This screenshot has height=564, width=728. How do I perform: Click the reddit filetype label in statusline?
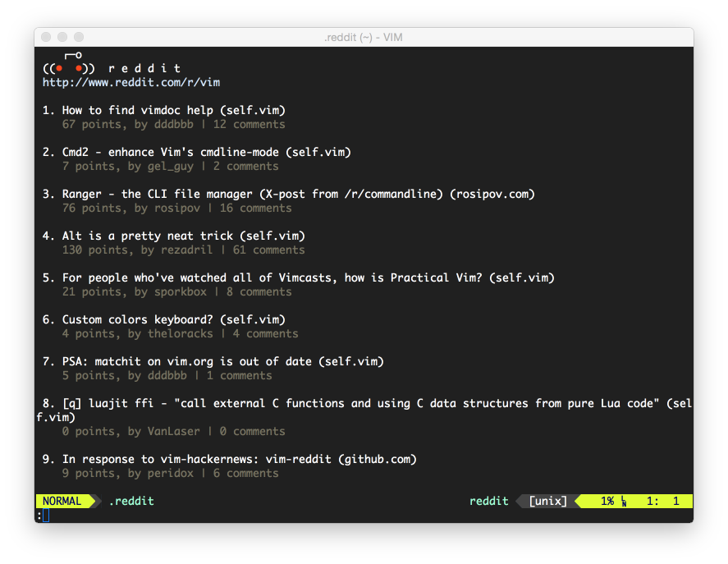[x=489, y=501]
